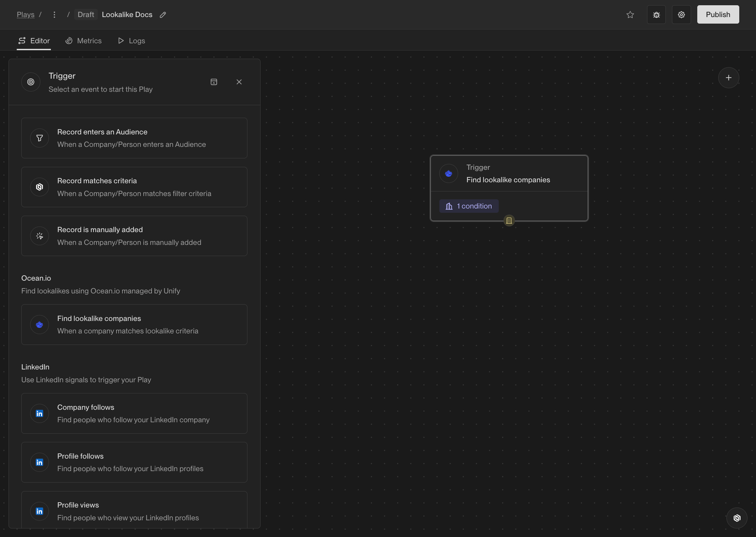Select the Find lookalike companies trigger option
Viewport: 756px width, 537px height.
pos(134,324)
